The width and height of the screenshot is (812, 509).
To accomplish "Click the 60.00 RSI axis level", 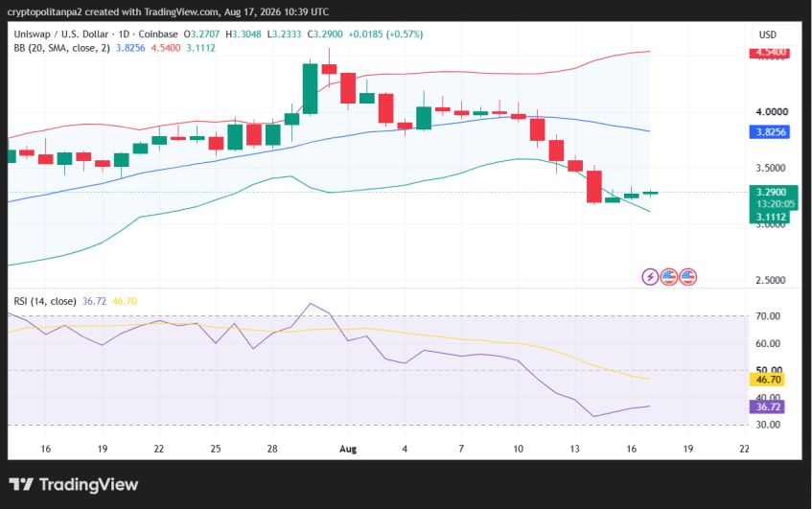I will pos(768,343).
